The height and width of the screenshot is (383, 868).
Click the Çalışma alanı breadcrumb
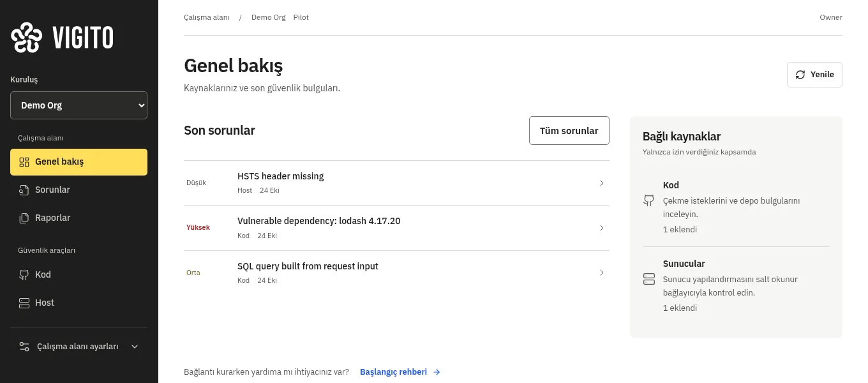coord(206,17)
